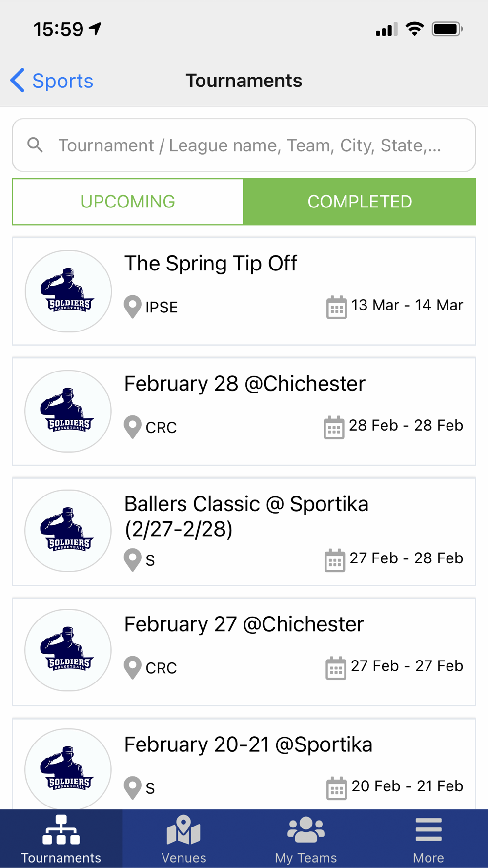Viewport: 488px width, 868px height.
Task: Tap the Tournaments bracket icon
Action: 61,829
